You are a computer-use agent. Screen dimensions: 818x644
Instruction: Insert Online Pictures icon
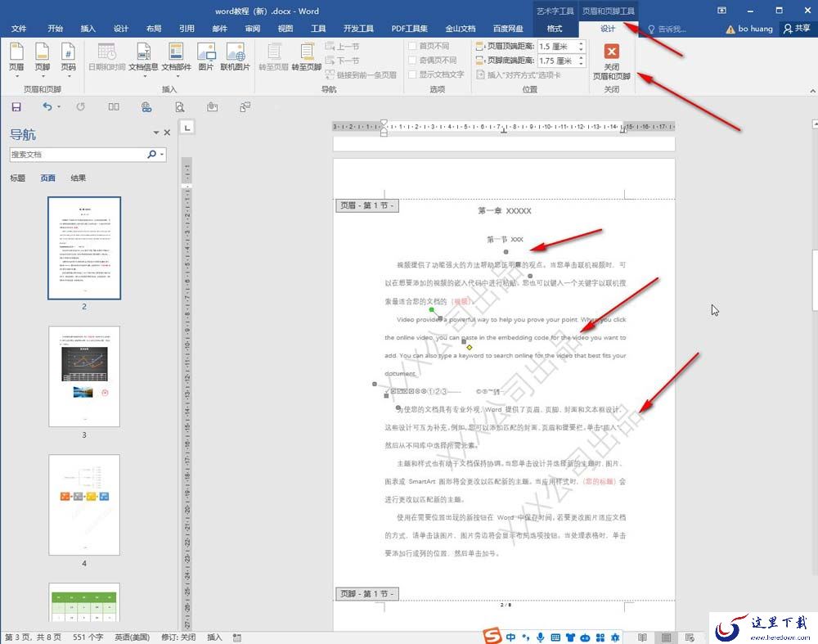pyautogui.click(x=236, y=56)
